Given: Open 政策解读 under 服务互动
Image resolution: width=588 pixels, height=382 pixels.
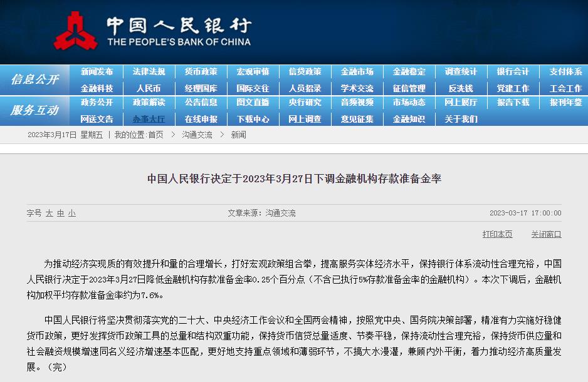Looking at the screenshot, I should click(x=149, y=103).
